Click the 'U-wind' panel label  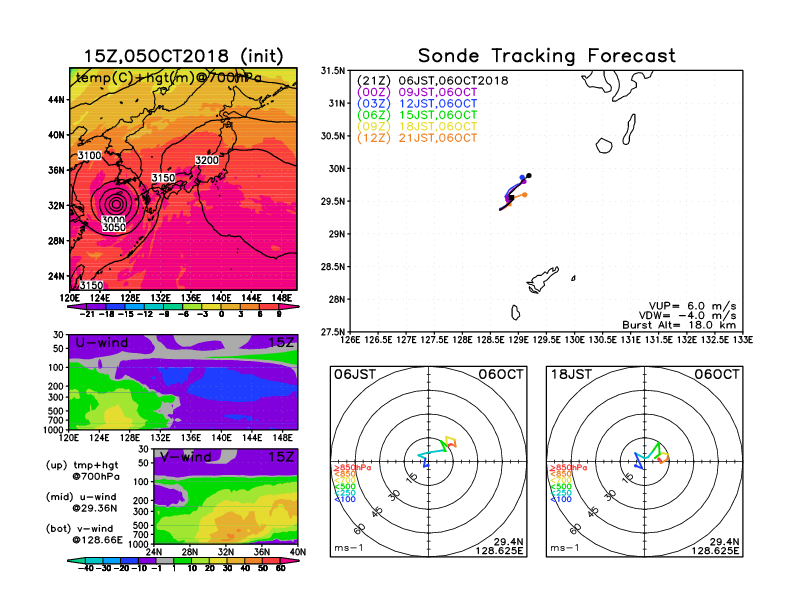102,342
